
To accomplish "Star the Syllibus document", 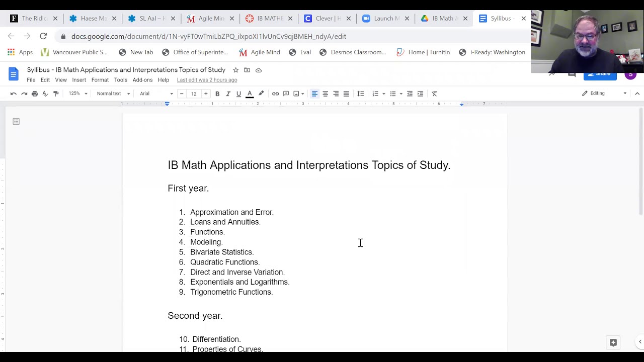I will pyautogui.click(x=235, y=70).
